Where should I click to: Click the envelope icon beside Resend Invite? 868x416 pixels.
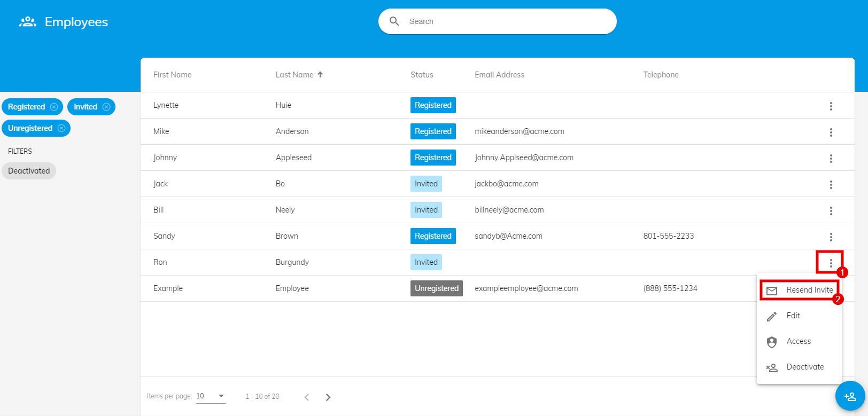pyautogui.click(x=772, y=291)
